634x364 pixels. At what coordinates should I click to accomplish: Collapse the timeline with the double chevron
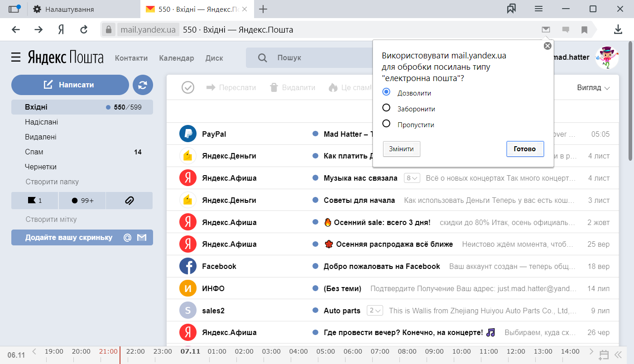618,354
